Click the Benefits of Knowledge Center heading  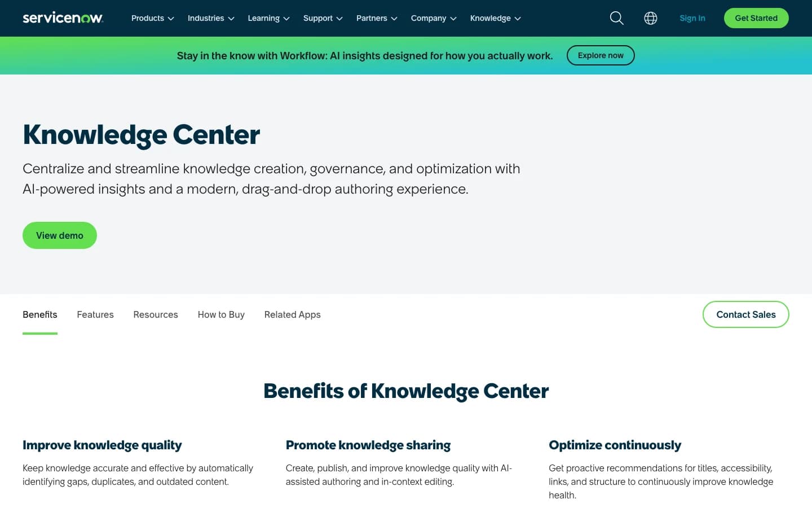pos(406,391)
